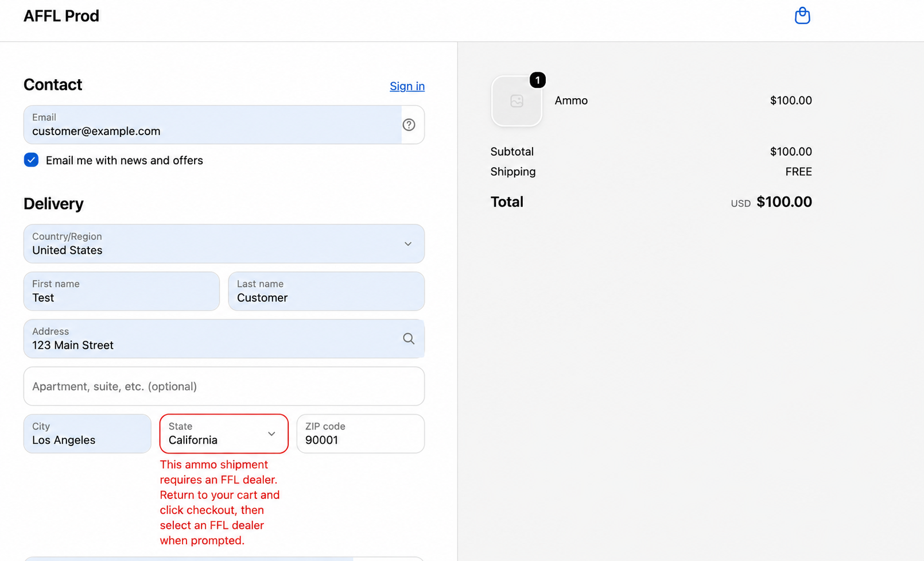The height and width of the screenshot is (561, 924).
Task: Click the Address field with 123 Main Street
Action: click(224, 339)
